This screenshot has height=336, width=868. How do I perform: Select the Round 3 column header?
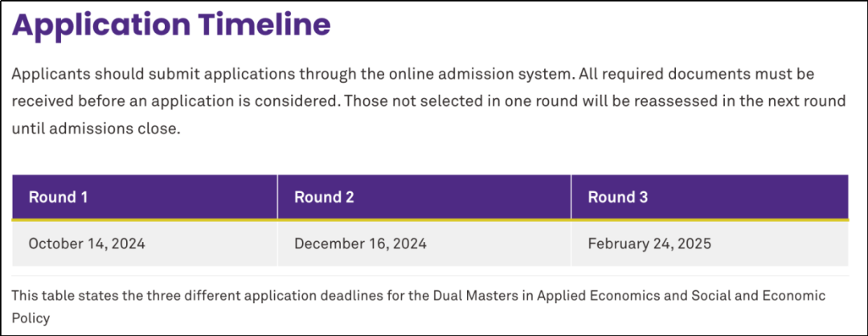[617, 197]
